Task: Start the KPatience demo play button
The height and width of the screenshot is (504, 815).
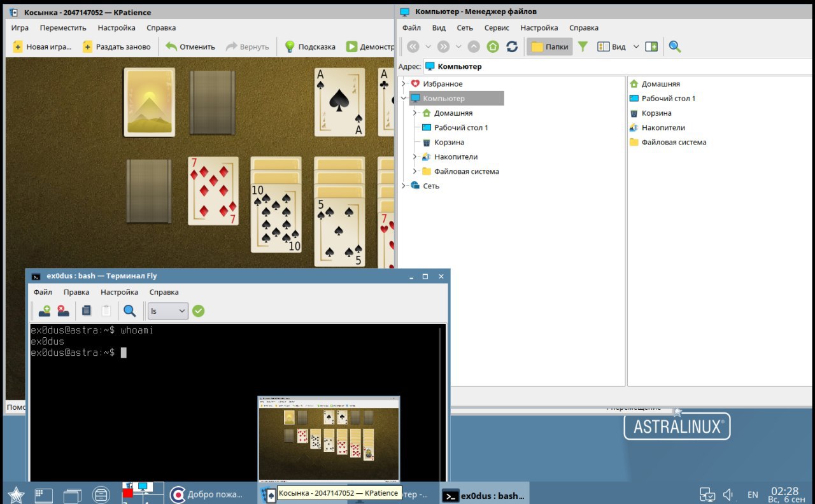Action: 370,46
